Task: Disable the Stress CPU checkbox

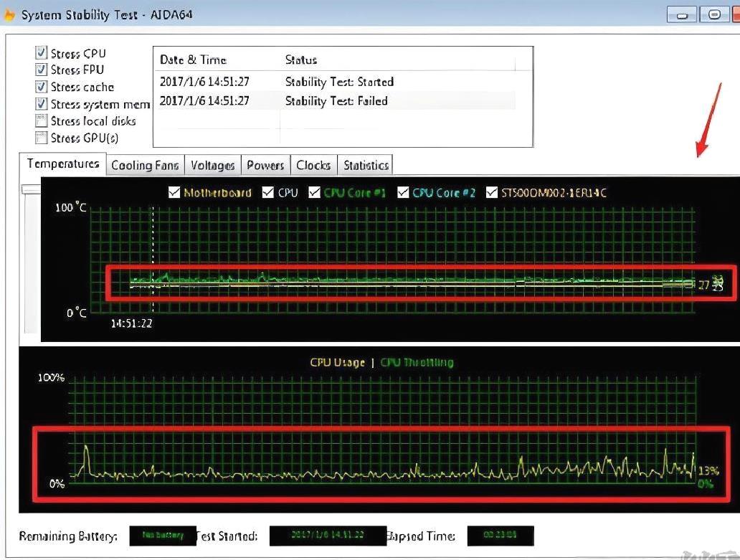Action: [x=42, y=52]
